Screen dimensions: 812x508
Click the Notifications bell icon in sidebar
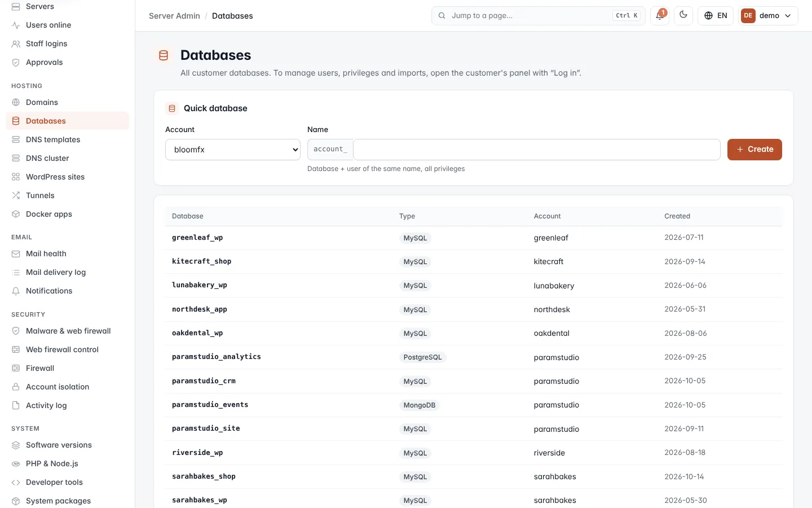(16, 291)
